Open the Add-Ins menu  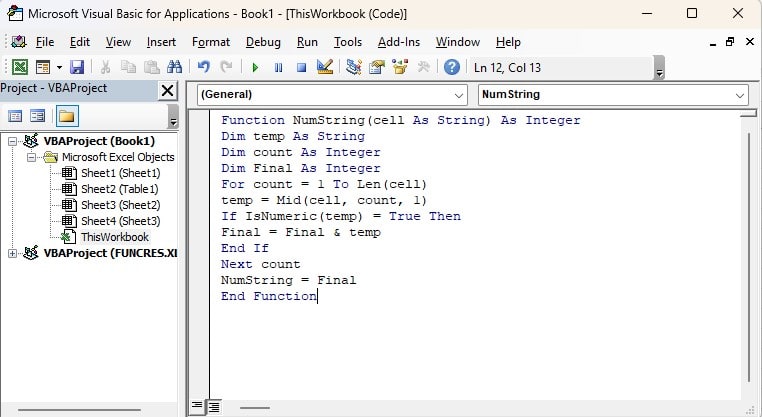click(398, 42)
